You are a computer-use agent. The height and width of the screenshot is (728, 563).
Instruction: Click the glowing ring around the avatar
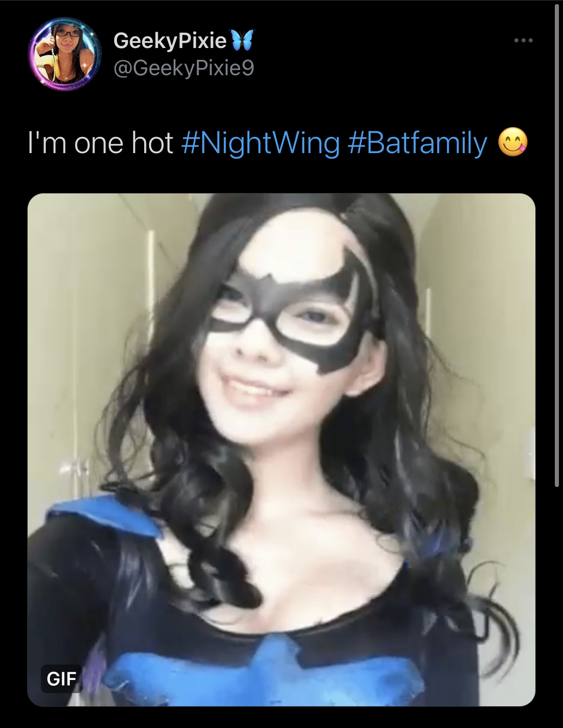pos(64,55)
